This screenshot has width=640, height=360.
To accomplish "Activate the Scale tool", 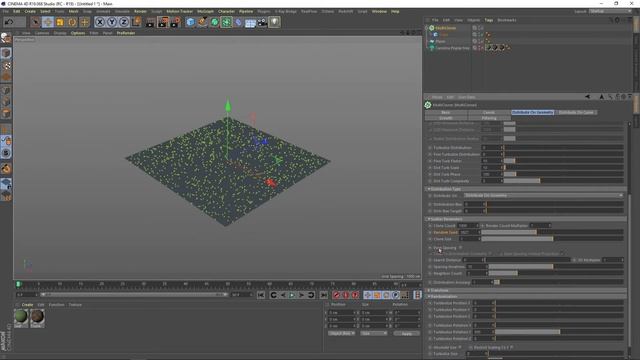I will click(x=60, y=22).
